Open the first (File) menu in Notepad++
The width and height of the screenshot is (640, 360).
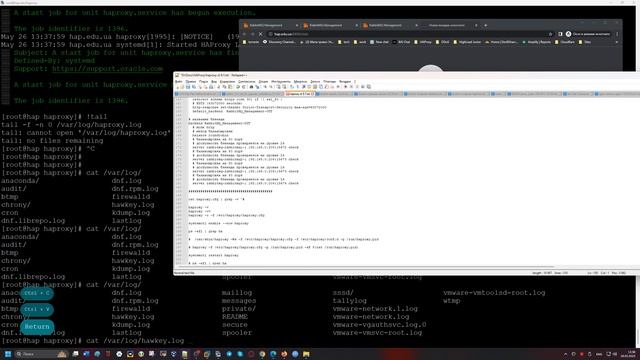(x=178, y=82)
